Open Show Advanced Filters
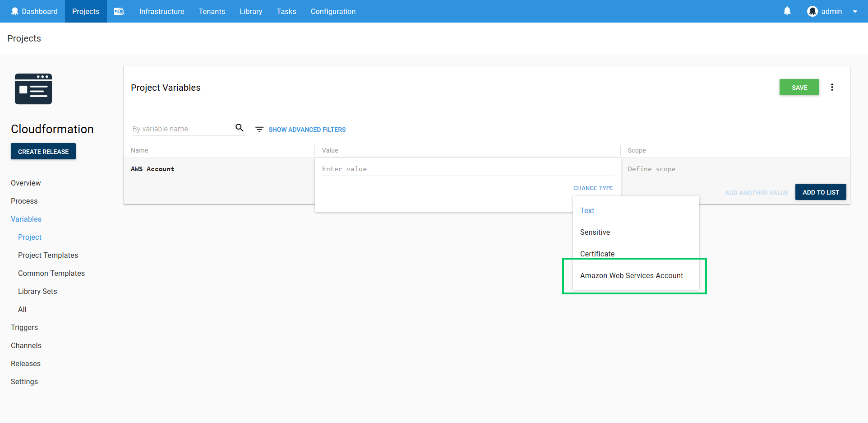Viewport: 868px width, 423px height. click(x=307, y=130)
